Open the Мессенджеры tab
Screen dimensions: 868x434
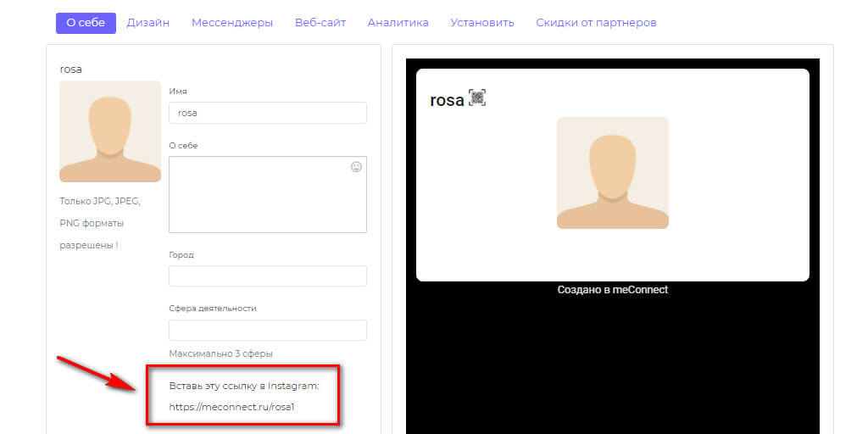point(232,23)
